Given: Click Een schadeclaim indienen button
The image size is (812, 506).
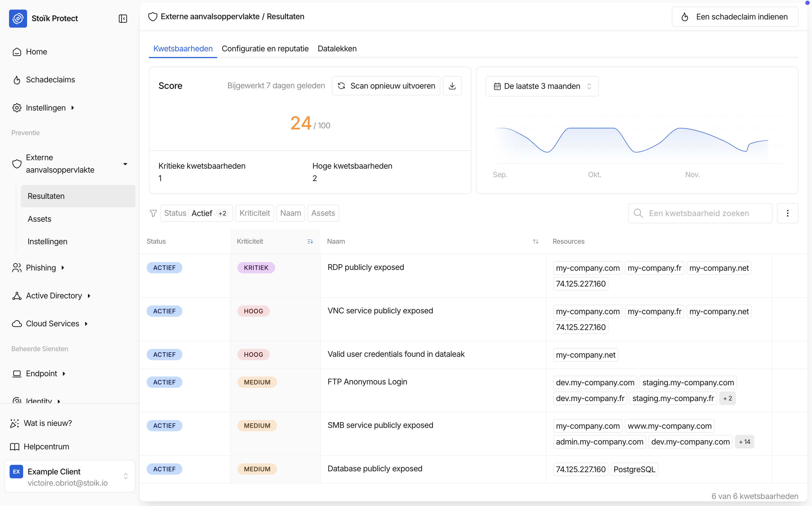Looking at the screenshot, I should point(734,17).
